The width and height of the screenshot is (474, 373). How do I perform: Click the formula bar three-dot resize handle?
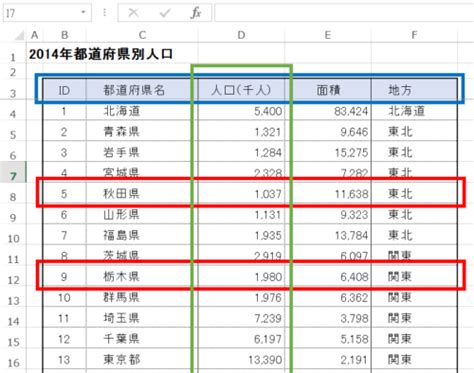tap(105, 13)
